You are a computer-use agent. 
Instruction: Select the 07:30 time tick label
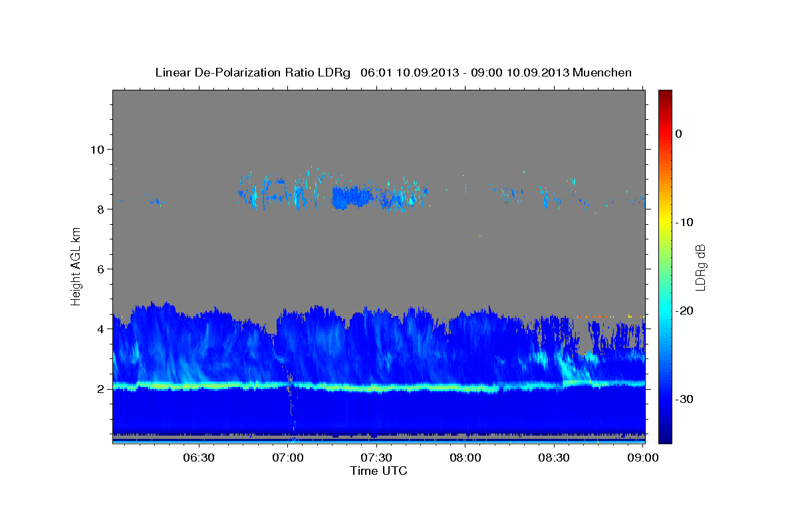coord(377,458)
